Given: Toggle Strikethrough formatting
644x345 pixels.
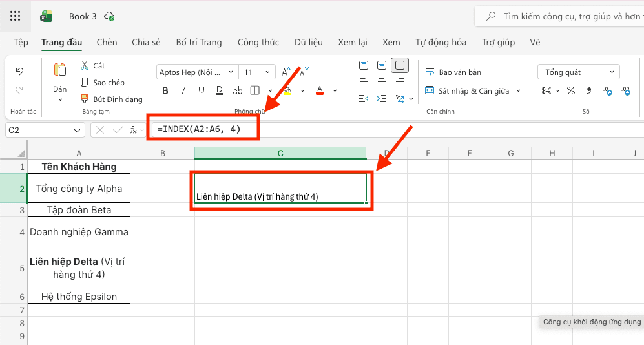Looking at the screenshot, I should [x=238, y=90].
